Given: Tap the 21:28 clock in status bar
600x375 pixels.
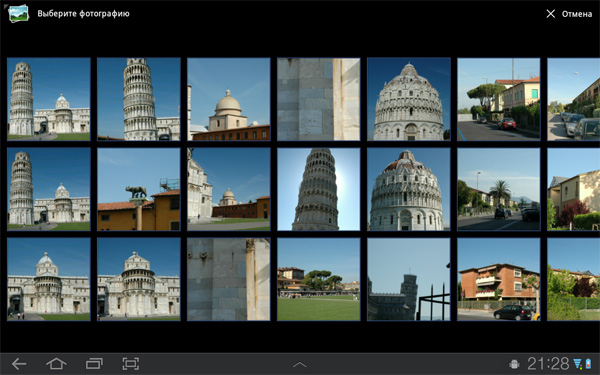Looking at the screenshot, I should click(x=548, y=364).
